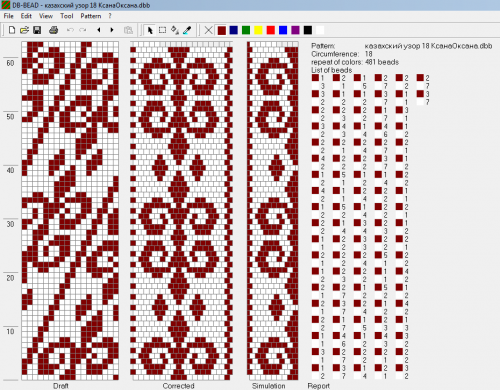500x390 pixels.
Task: Open the question mark help menu
Action: click(110, 16)
